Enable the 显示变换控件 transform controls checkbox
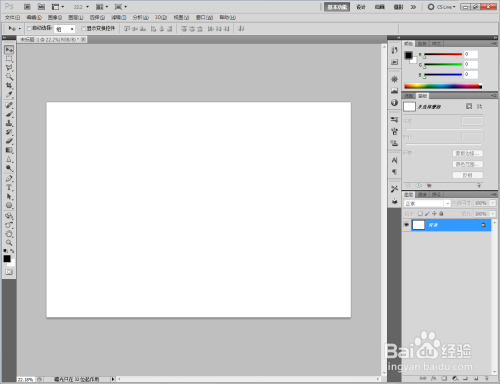 83,29
